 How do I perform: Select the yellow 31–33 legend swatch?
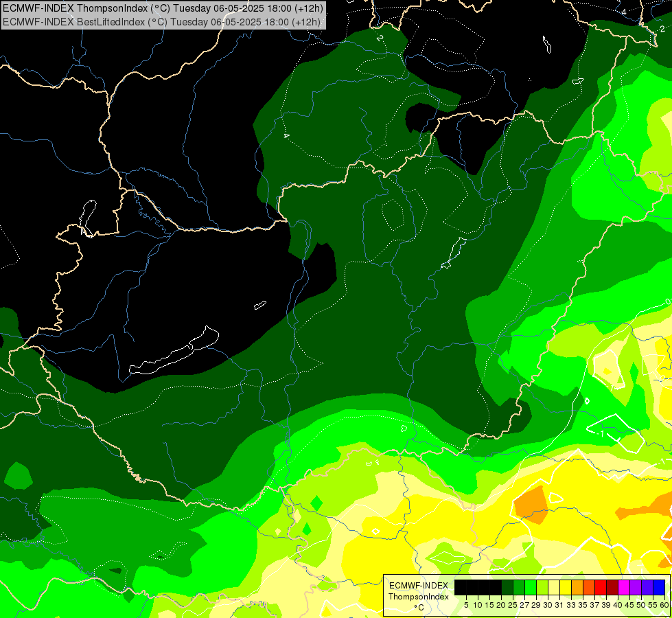click(566, 587)
